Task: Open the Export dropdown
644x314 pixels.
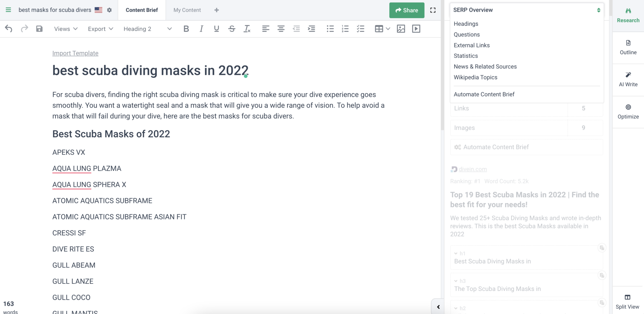Action: (100, 29)
